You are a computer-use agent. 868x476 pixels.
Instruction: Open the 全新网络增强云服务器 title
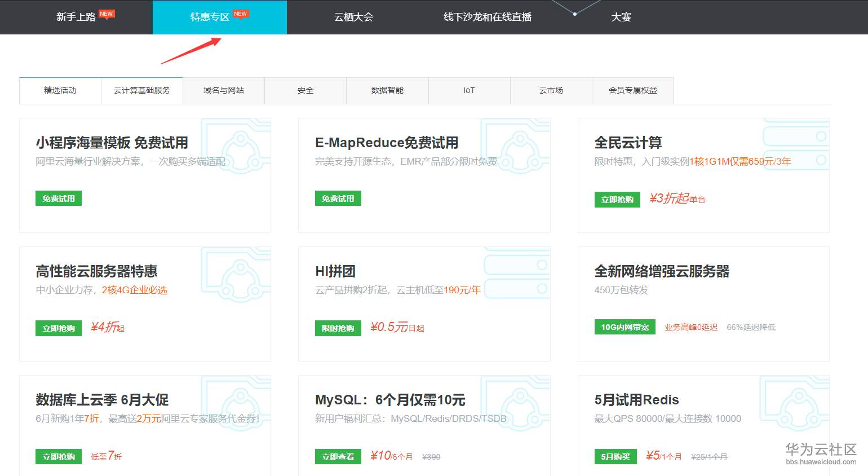(x=662, y=271)
